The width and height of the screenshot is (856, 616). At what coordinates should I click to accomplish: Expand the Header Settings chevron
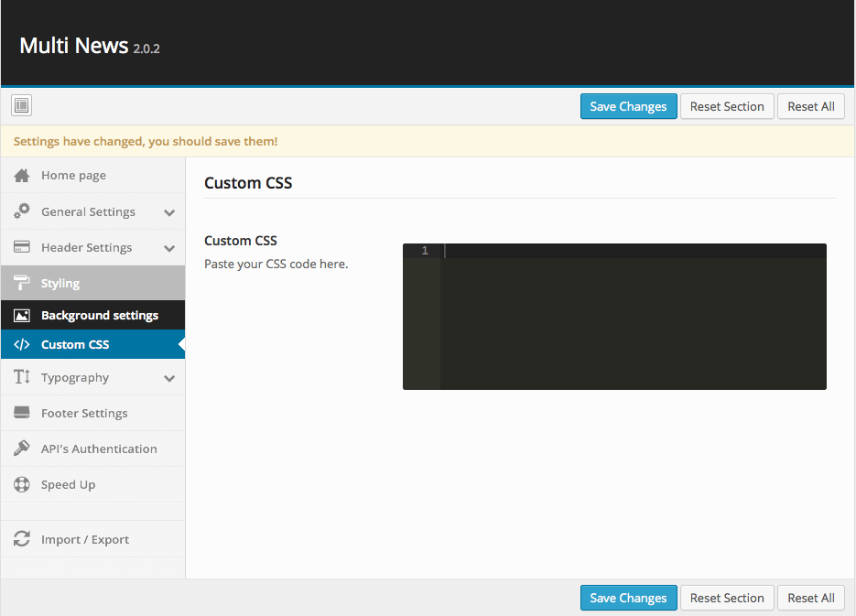click(x=169, y=248)
